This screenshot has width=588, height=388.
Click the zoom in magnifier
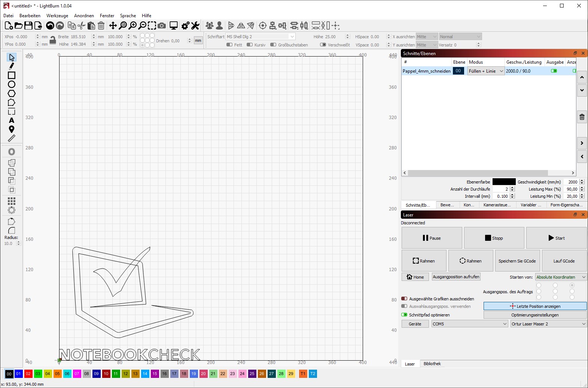132,25
